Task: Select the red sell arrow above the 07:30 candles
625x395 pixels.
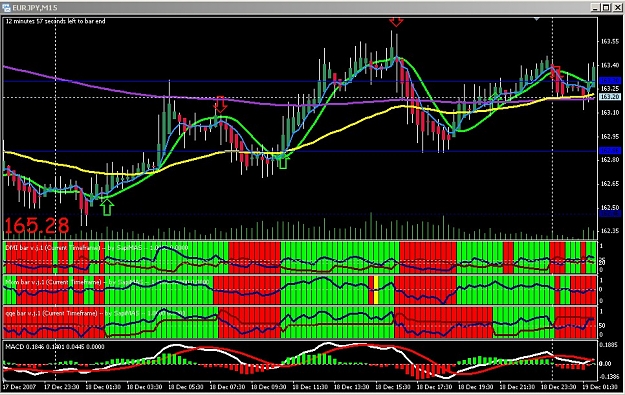Action: click(x=220, y=104)
